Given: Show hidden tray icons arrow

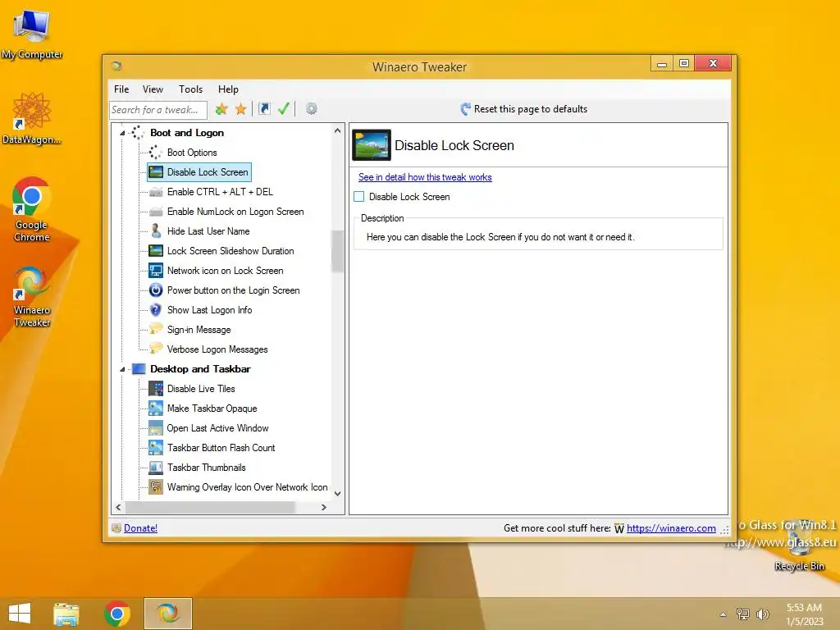Looking at the screenshot, I should pyautogui.click(x=724, y=614).
